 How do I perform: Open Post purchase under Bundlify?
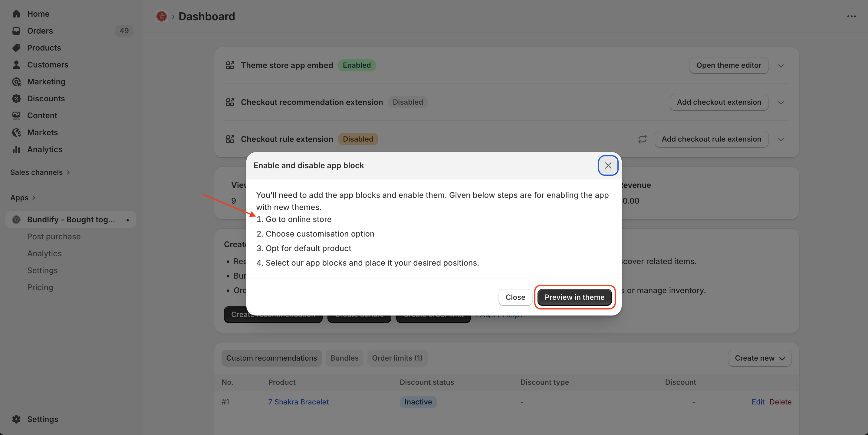coord(54,236)
